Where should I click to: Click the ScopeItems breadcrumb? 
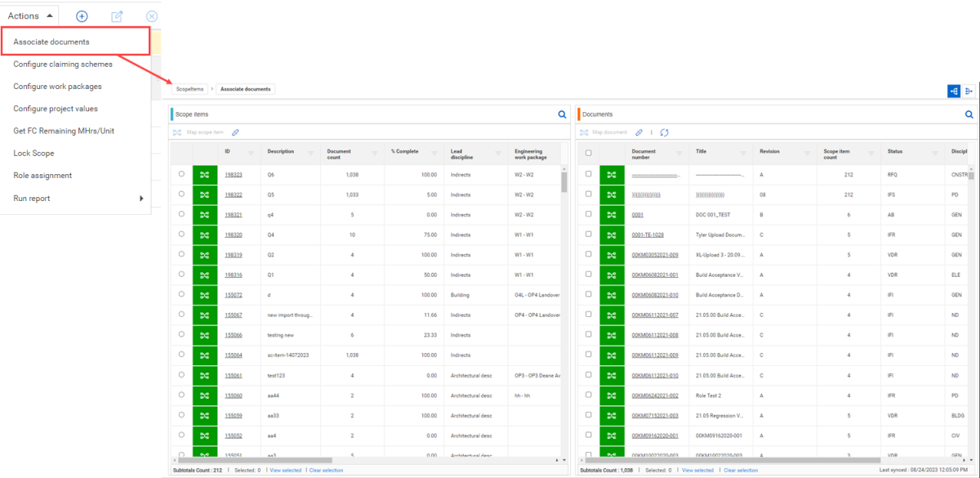(189, 89)
